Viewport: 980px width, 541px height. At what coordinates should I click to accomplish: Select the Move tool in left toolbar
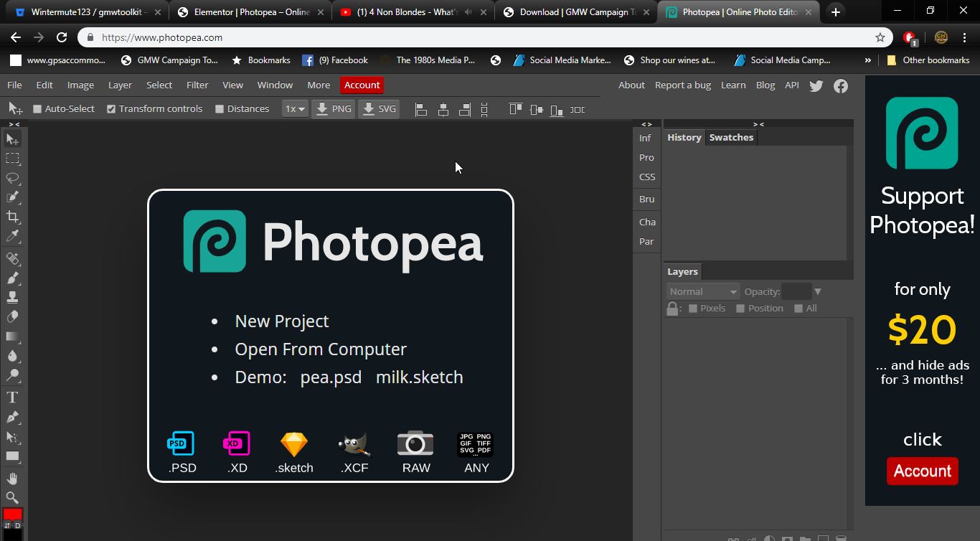12,139
